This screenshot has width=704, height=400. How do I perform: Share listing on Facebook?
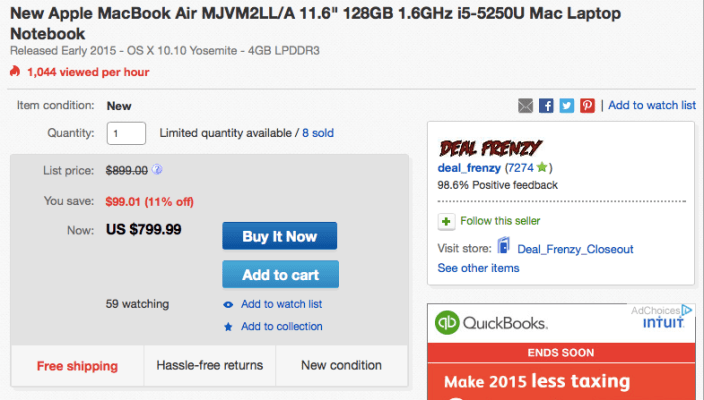click(x=547, y=105)
